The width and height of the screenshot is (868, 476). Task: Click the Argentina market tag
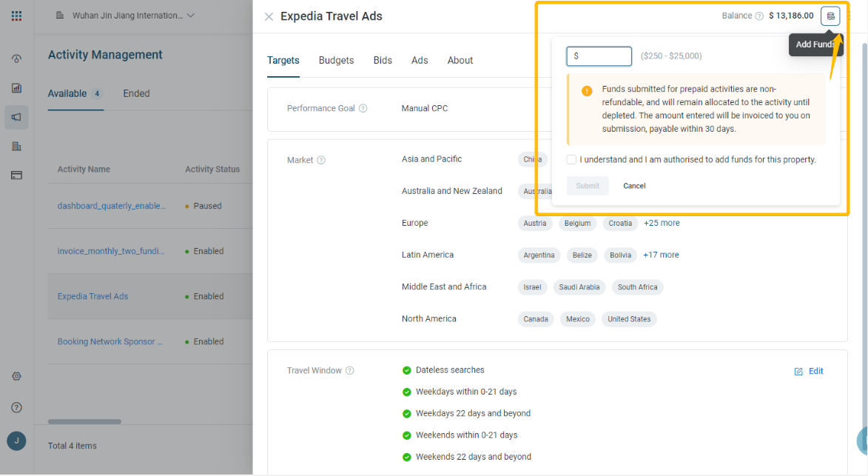539,255
